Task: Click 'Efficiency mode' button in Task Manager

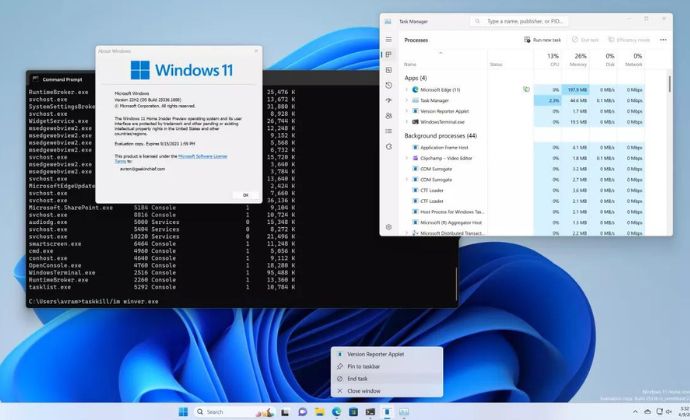Action: 629,40
